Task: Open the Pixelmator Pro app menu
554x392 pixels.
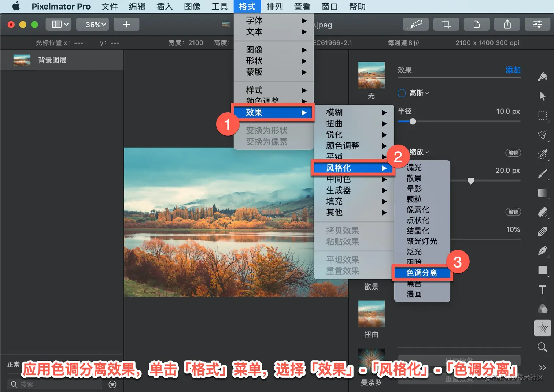Action: [61, 6]
